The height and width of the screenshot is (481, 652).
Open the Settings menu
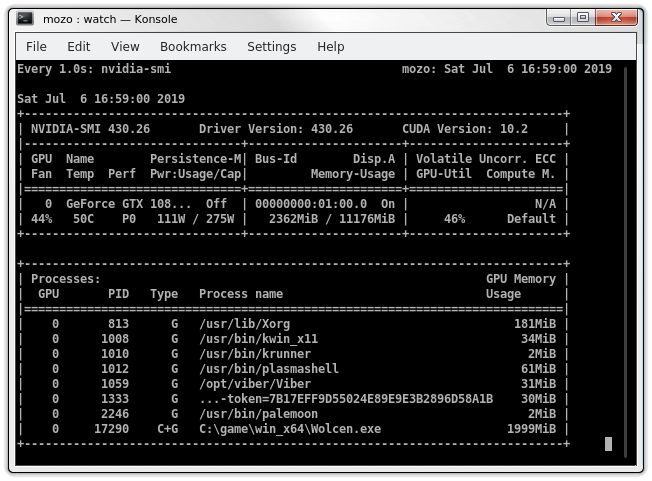[272, 47]
